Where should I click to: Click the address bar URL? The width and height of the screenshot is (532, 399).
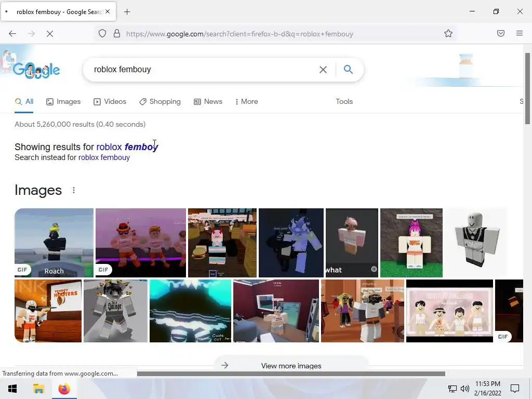point(240,34)
